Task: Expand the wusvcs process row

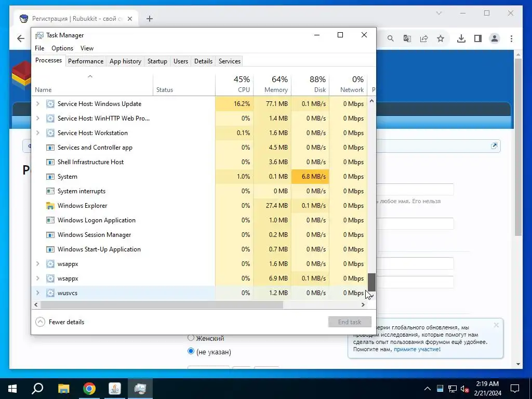Action: [x=37, y=293]
